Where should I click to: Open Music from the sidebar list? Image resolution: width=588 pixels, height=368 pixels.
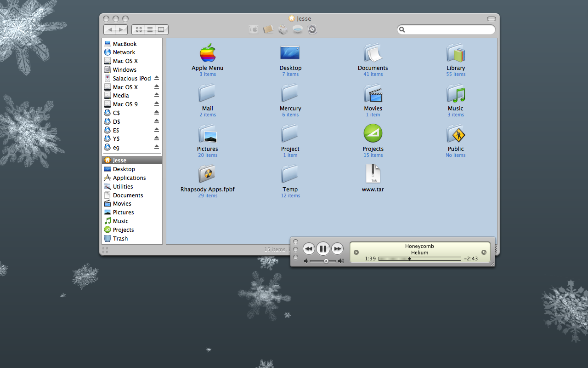(132, 221)
